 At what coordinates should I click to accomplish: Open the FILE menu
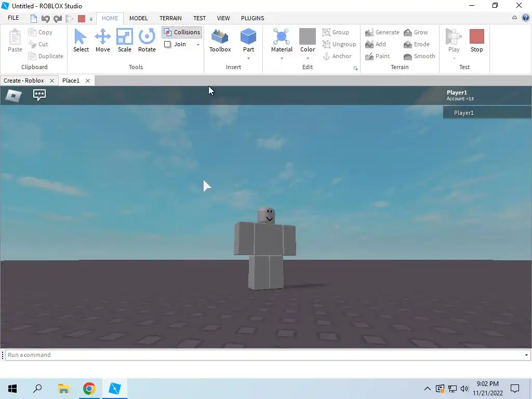[13, 18]
